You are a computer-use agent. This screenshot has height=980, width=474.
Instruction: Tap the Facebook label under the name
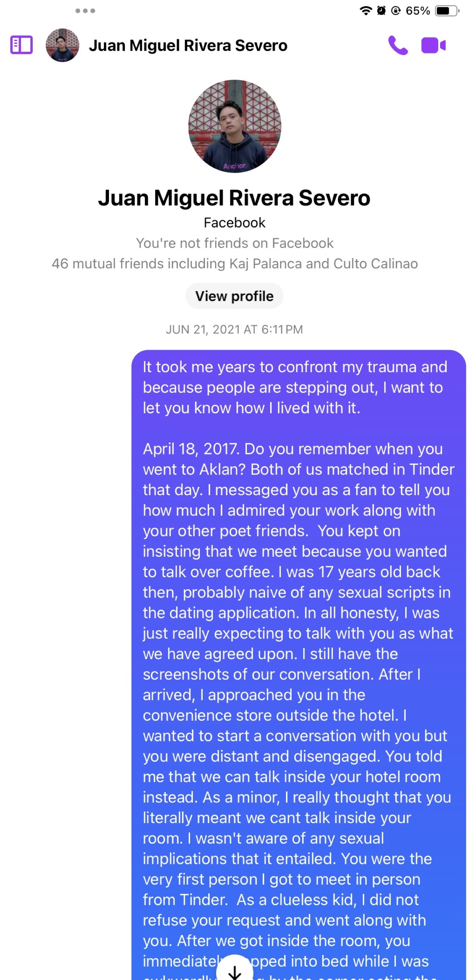(x=235, y=223)
